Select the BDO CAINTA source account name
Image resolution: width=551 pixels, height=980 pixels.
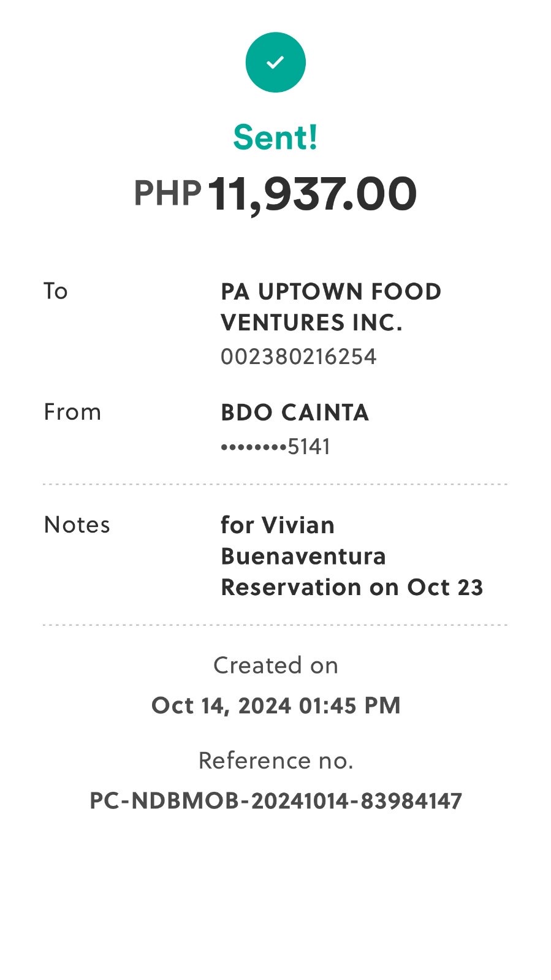coord(295,413)
